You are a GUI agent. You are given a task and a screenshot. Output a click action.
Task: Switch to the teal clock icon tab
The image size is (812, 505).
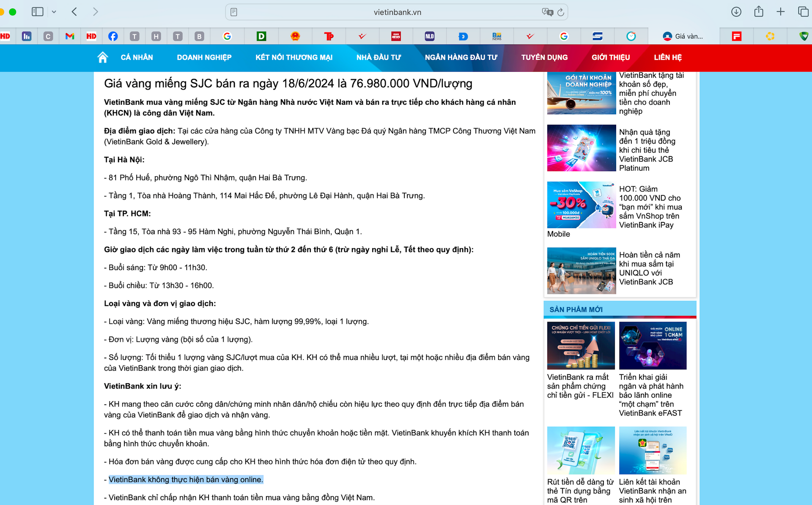(631, 36)
